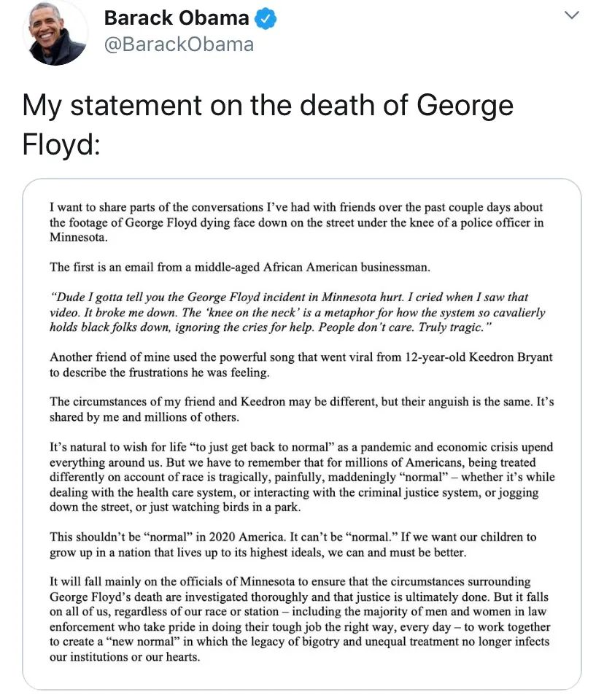The image size is (604, 700).
Task: Click the italic quoted email starting "Dude I gotta"
Action: [298, 312]
